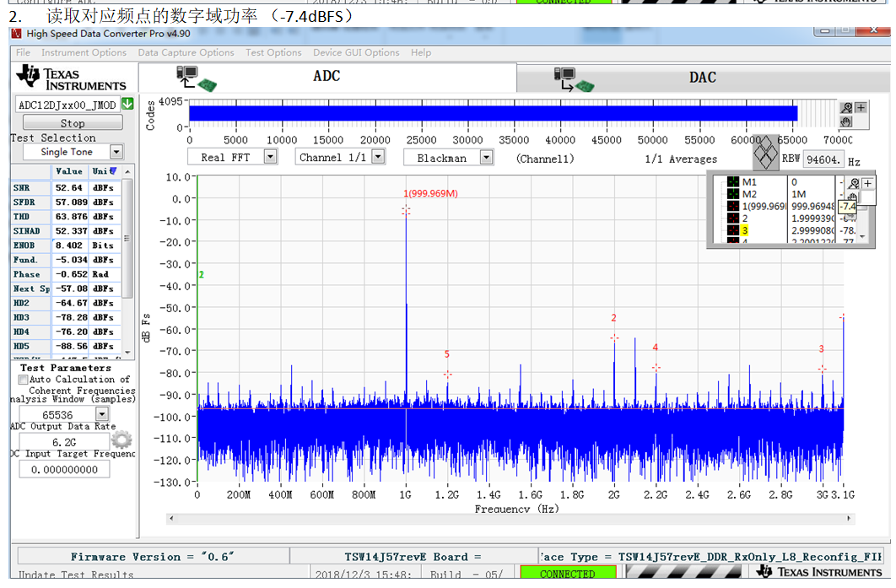This screenshot has width=896, height=588.
Task: Click red harmonic marker 5 near 1.2G
Action: [447, 375]
